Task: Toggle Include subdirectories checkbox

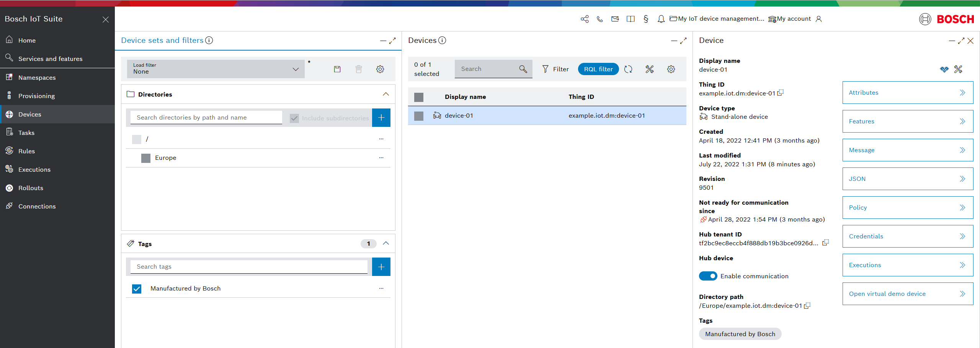Action: [294, 118]
